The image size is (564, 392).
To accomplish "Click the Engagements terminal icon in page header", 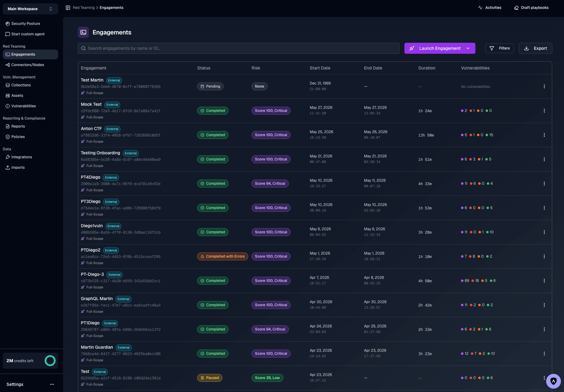I will coord(83,32).
